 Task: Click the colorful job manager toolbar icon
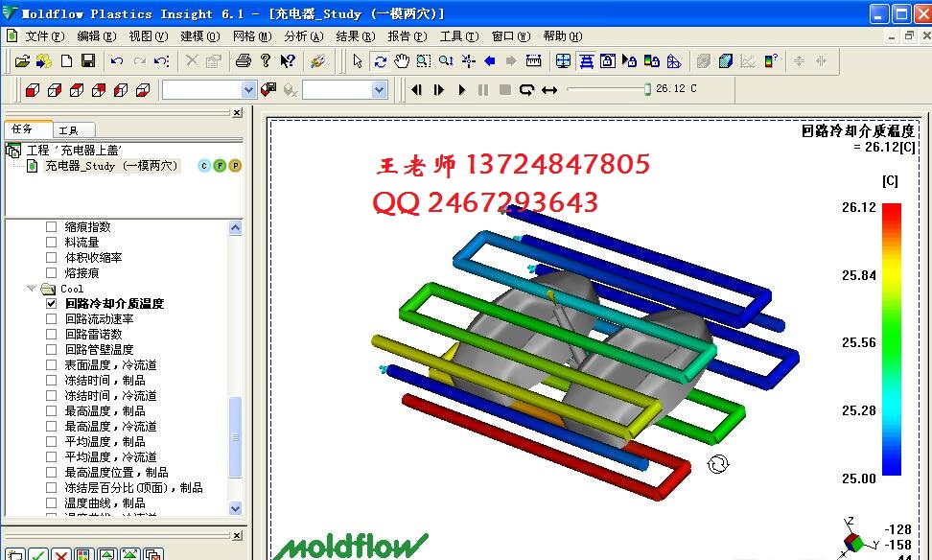click(318, 60)
